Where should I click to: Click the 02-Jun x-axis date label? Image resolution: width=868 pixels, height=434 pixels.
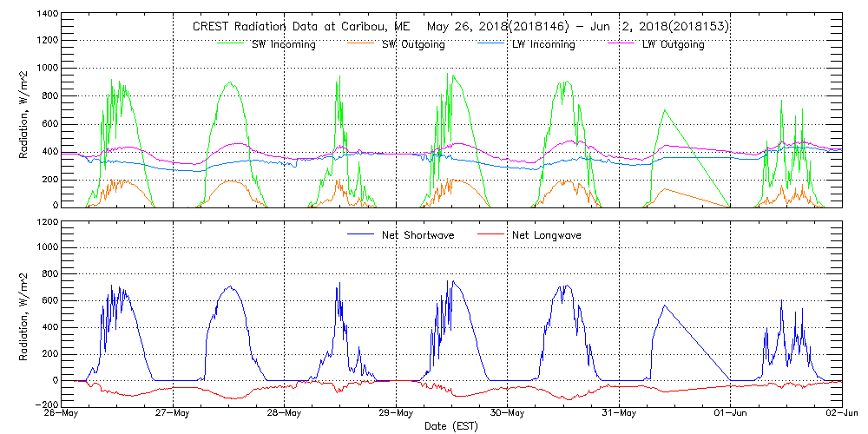842,413
